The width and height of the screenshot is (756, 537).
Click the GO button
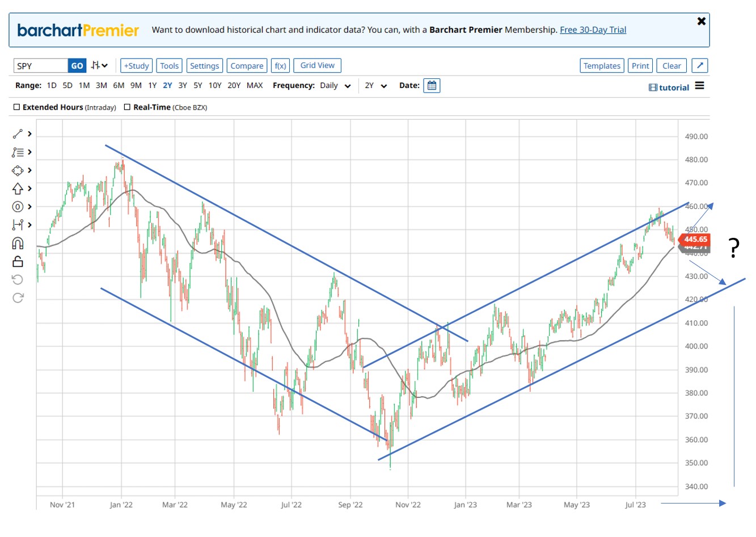coord(77,66)
